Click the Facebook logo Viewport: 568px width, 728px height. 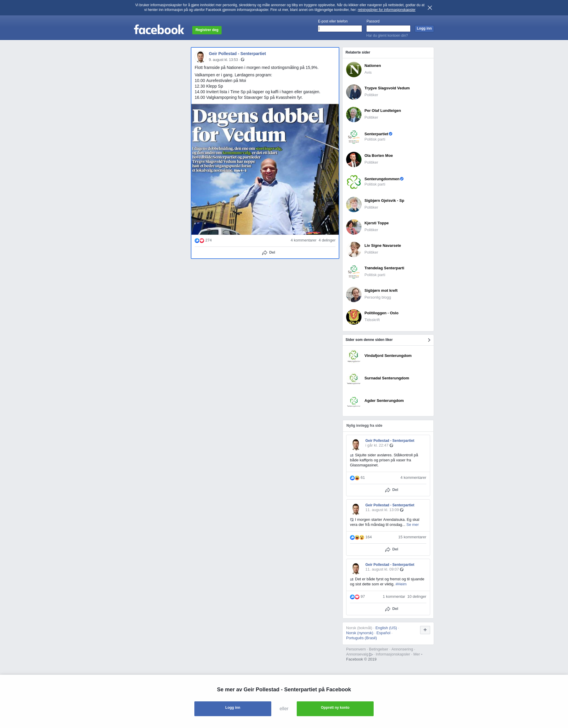[x=159, y=30]
